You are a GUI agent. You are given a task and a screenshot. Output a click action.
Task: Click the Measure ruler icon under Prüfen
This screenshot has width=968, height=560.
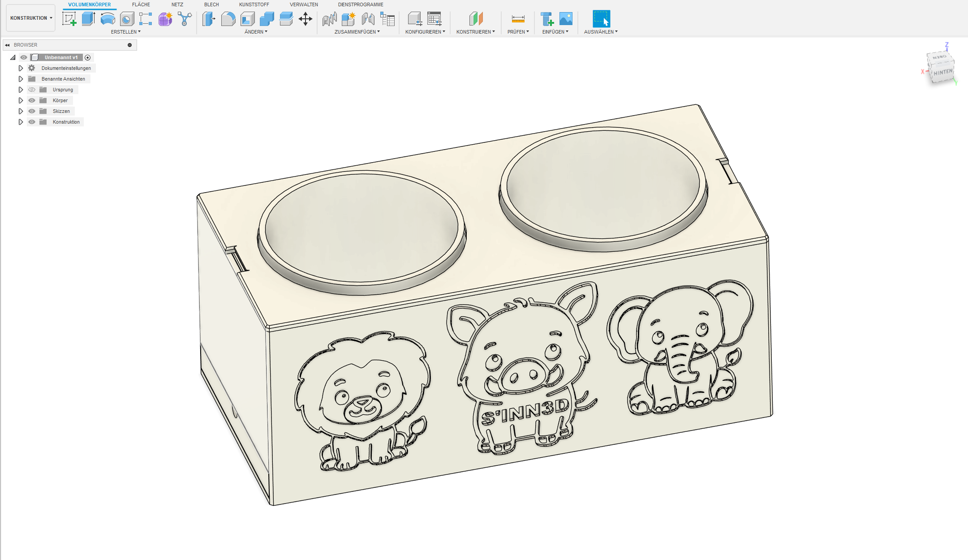pos(518,19)
